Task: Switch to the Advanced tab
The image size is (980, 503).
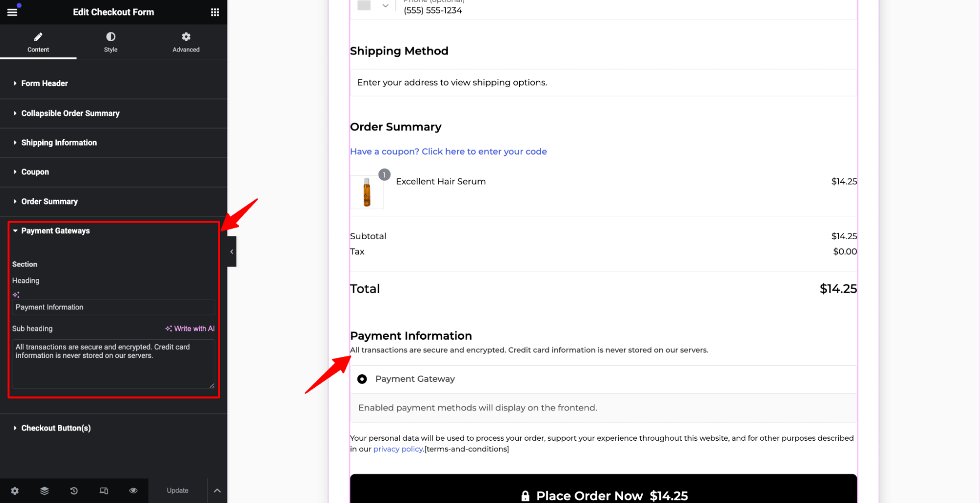Action: coord(186,42)
